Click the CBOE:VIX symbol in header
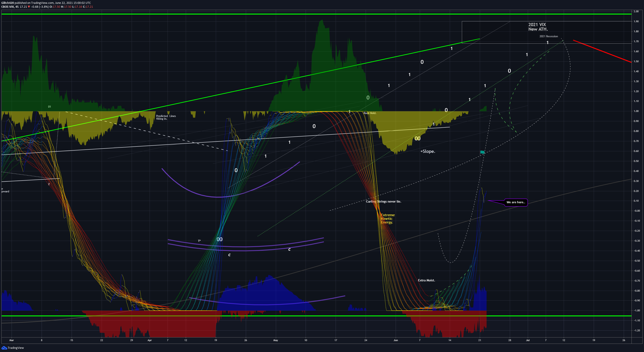This screenshot has width=644, height=352. coord(8,7)
